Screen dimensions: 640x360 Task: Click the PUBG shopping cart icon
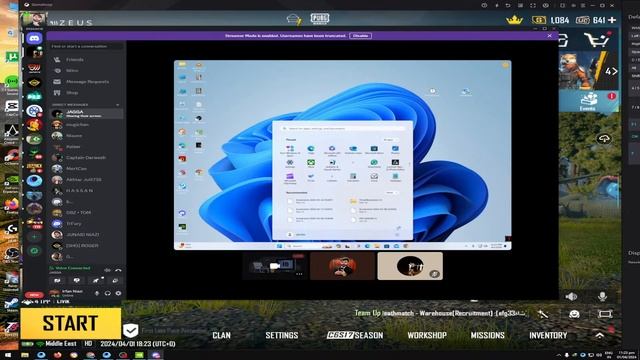(596, 40)
